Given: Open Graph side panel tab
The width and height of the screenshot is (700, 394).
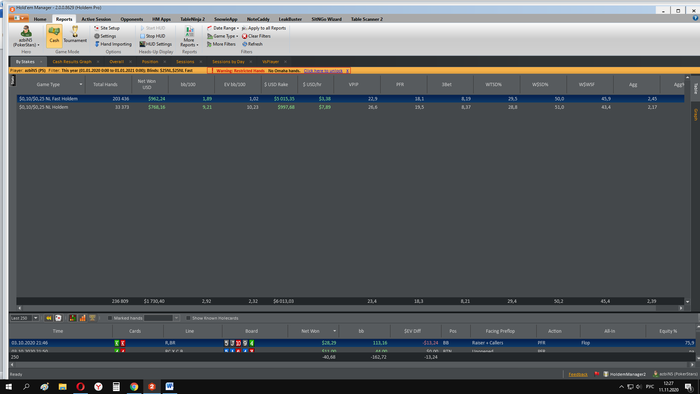Looking at the screenshot, I should coord(696,115).
